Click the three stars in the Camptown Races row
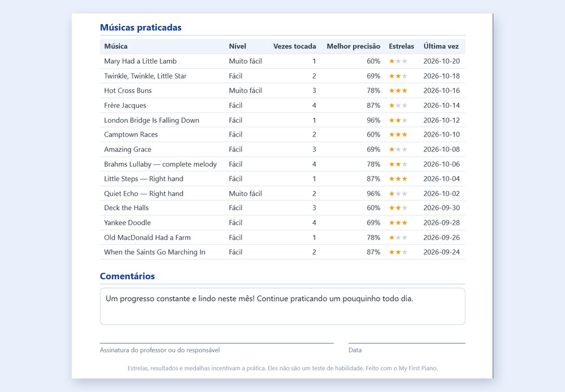The width and height of the screenshot is (565, 392). coord(398,134)
